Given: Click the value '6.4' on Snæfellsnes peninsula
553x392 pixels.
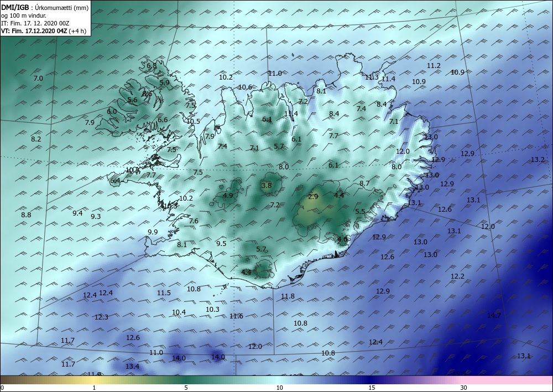Looking at the screenshot, I should 116,181.
